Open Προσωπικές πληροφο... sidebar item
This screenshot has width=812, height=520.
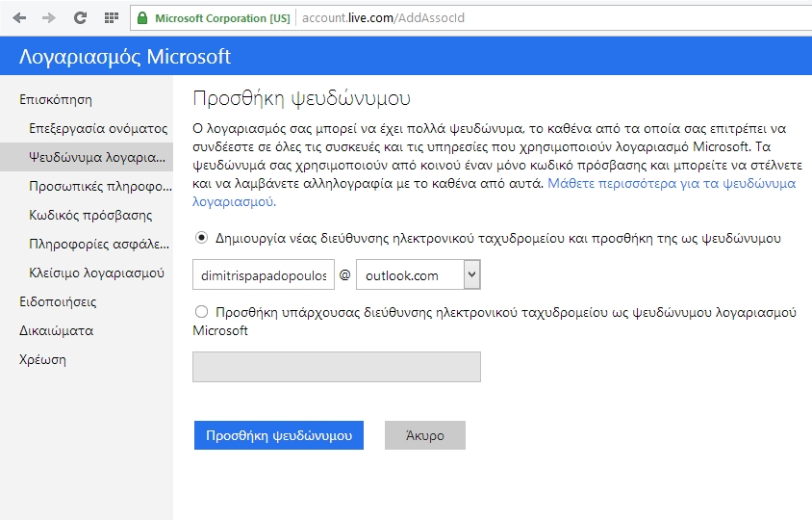tap(100, 186)
